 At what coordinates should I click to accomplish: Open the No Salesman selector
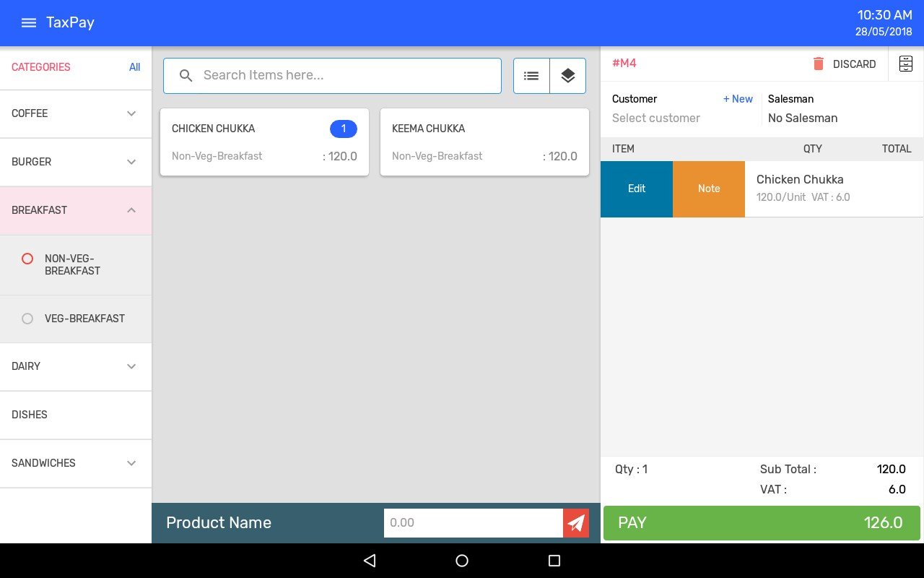tap(803, 118)
